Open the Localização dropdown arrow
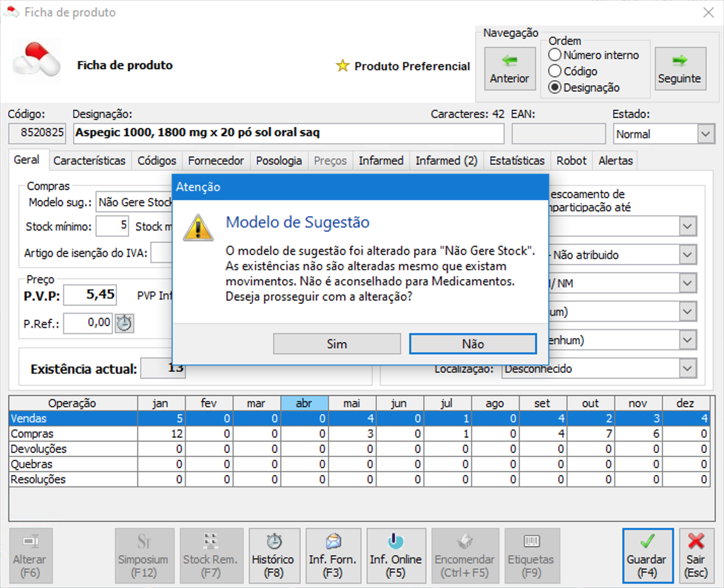Viewport: 724px width, 588px height. coord(687,368)
